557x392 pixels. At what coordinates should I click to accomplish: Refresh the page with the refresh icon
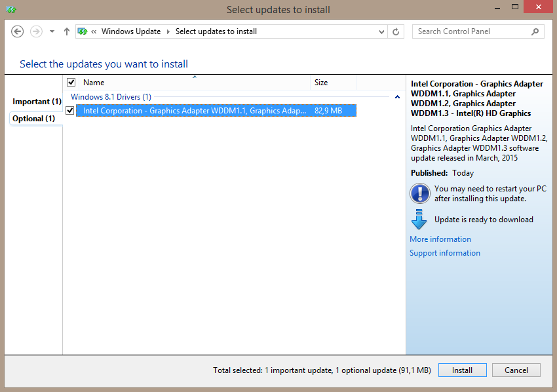click(396, 31)
